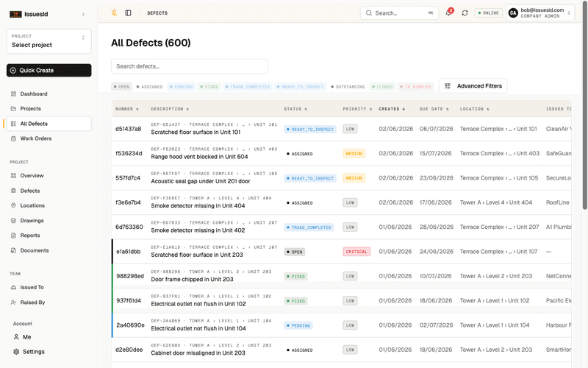The width and height of the screenshot is (588, 368).
Task: Open Locations in sidebar menu
Action: tap(49, 205)
